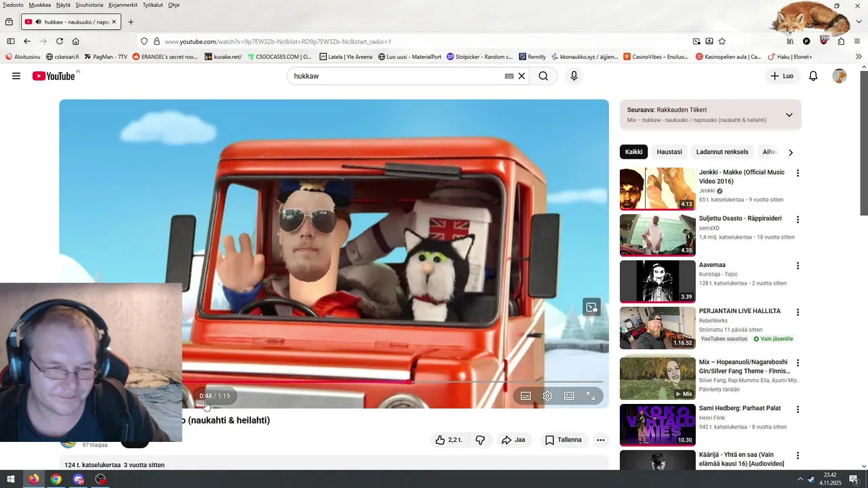Viewport: 868px width, 488px height.
Task: Clear the search box text
Action: coord(521,76)
